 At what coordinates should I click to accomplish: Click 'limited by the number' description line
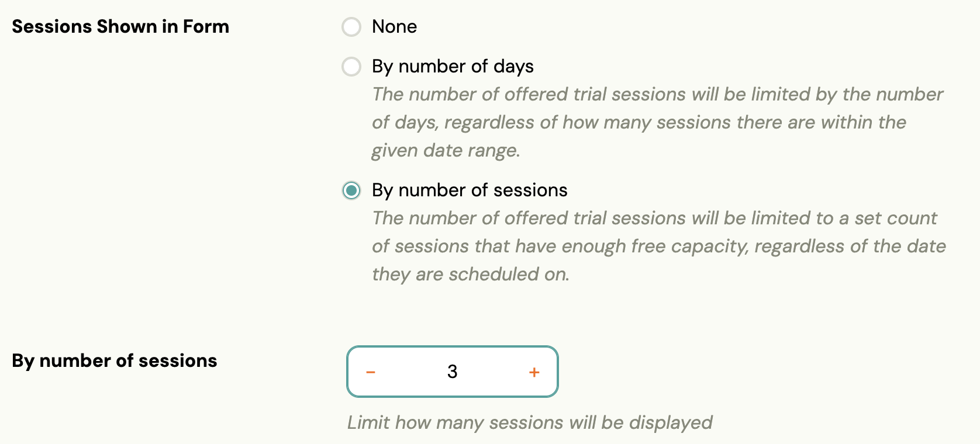pos(657,95)
